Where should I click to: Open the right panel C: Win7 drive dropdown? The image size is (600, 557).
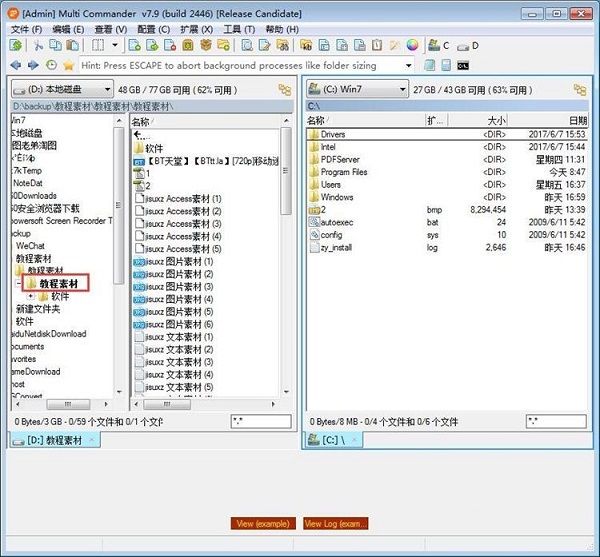pos(356,90)
